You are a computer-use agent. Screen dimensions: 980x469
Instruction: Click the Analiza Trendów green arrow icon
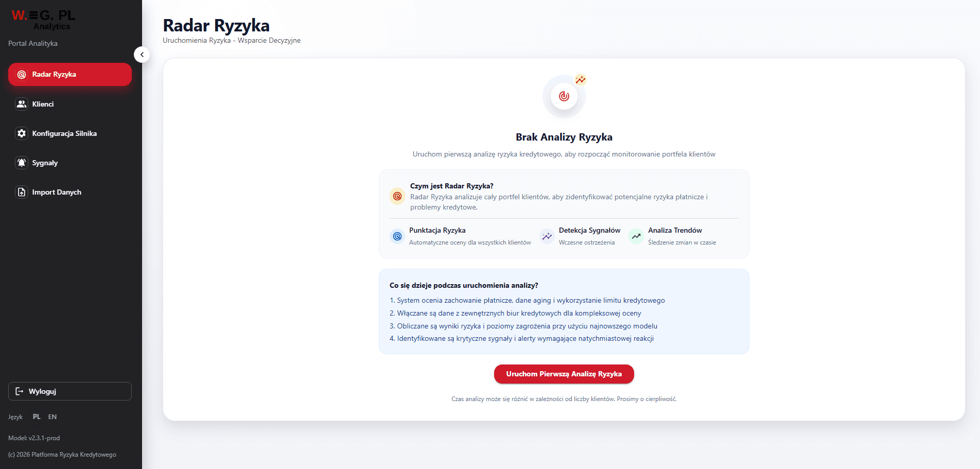[636, 236]
